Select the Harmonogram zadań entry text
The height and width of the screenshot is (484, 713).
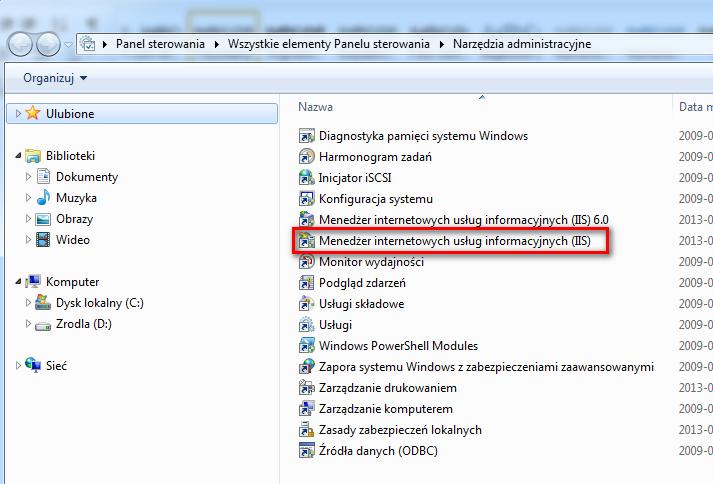tap(375, 157)
